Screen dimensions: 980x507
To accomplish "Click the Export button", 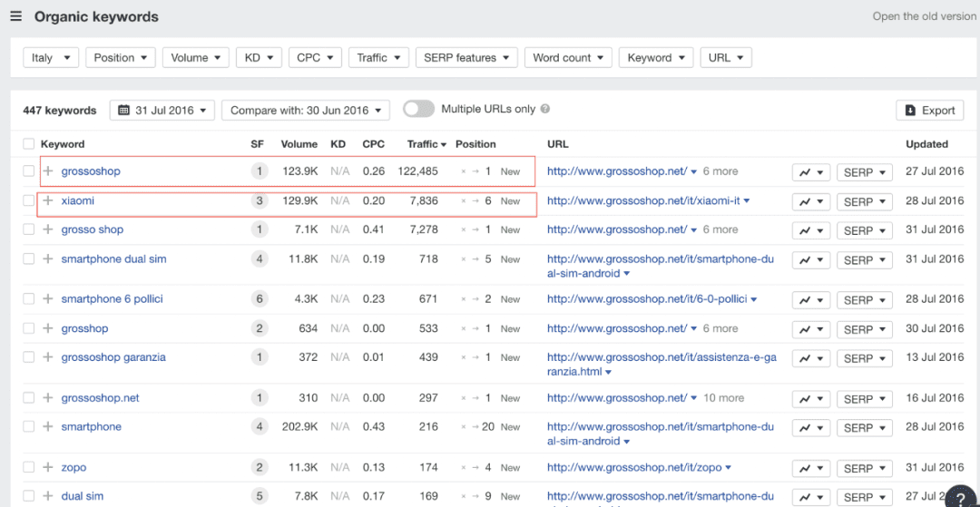I will pyautogui.click(x=929, y=110).
